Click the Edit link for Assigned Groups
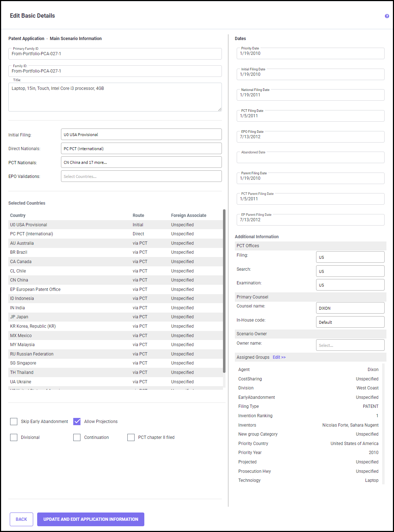 [x=279, y=357]
